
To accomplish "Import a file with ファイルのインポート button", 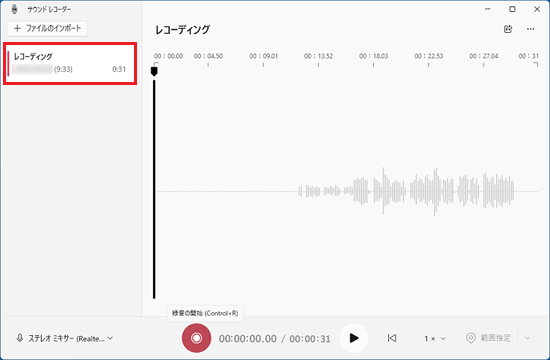I will [47, 28].
